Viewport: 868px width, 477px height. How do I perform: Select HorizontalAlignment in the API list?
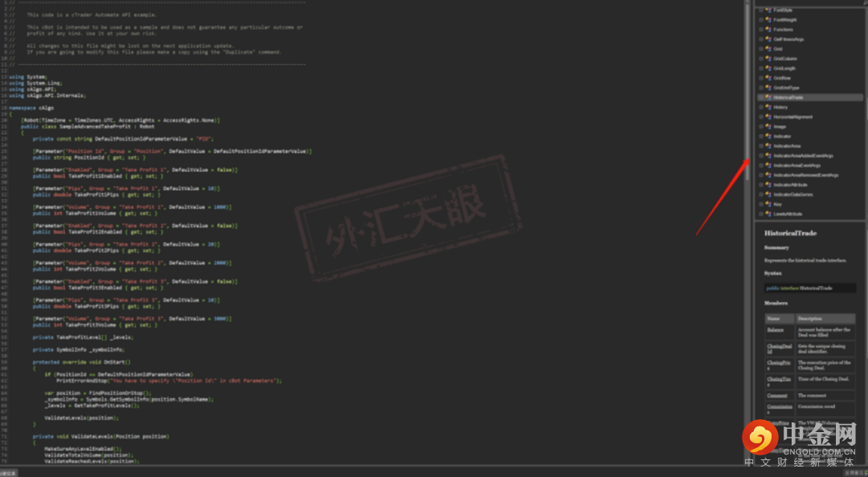(792, 116)
